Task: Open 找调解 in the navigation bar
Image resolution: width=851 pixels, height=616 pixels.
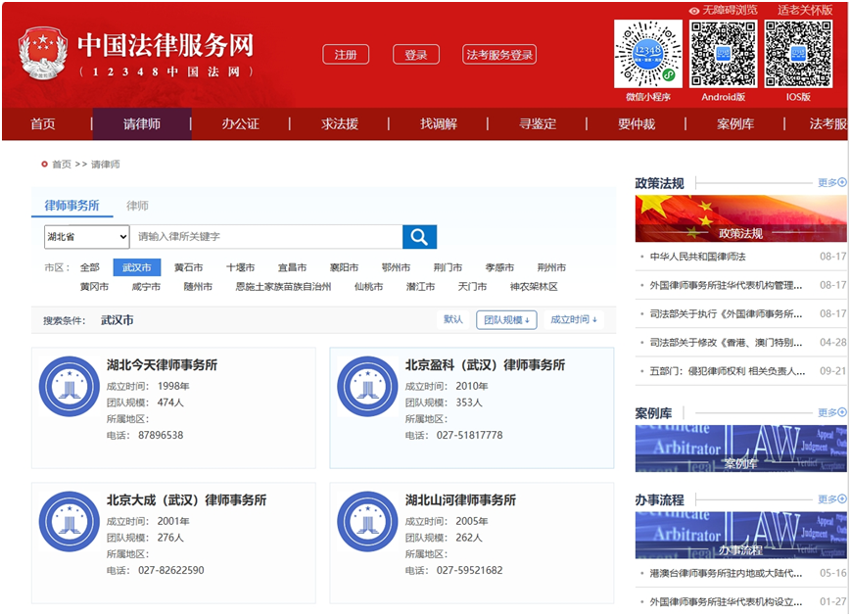Action: coord(439,123)
